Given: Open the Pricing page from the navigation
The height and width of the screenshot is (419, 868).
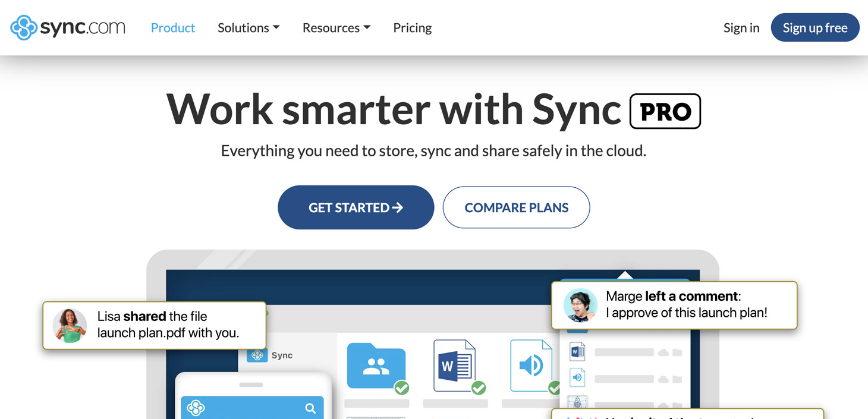Looking at the screenshot, I should click(x=412, y=27).
